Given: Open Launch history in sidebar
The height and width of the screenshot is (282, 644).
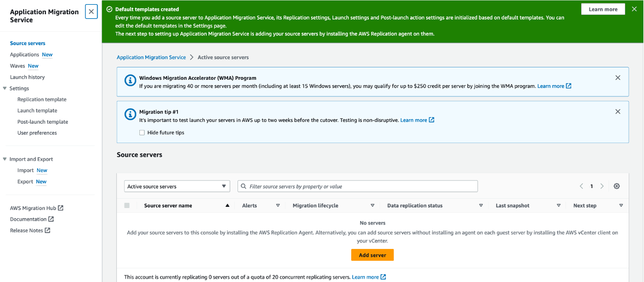Looking at the screenshot, I should coord(28,77).
